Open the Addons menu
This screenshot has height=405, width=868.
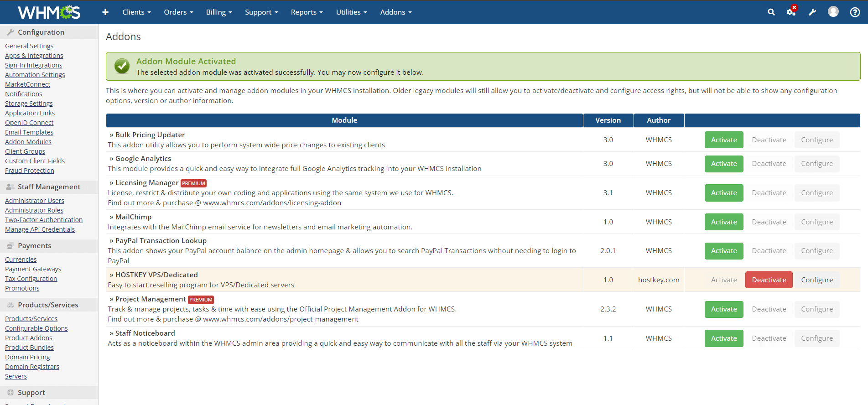tap(395, 12)
